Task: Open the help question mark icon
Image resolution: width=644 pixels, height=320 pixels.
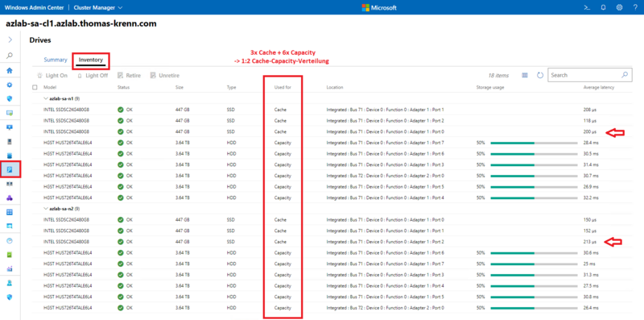Action: (635, 7)
